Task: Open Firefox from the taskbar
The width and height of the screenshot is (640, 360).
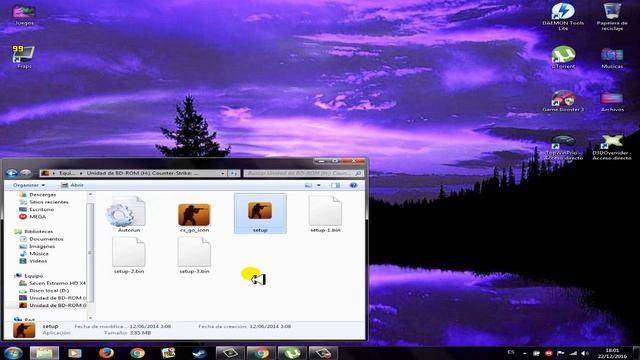Action: click(106, 353)
